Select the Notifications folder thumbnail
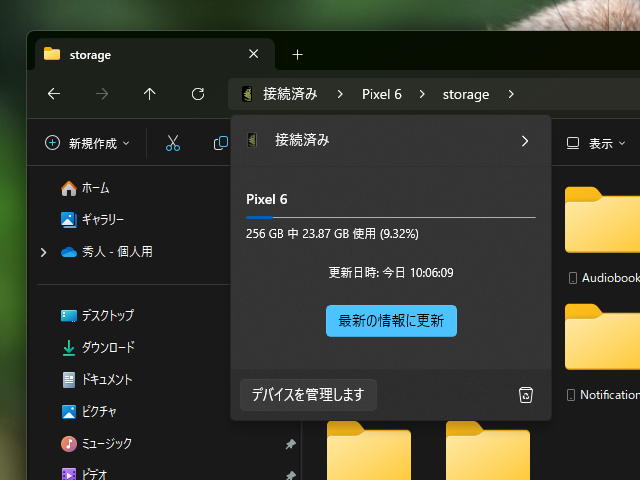 [x=602, y=337]
